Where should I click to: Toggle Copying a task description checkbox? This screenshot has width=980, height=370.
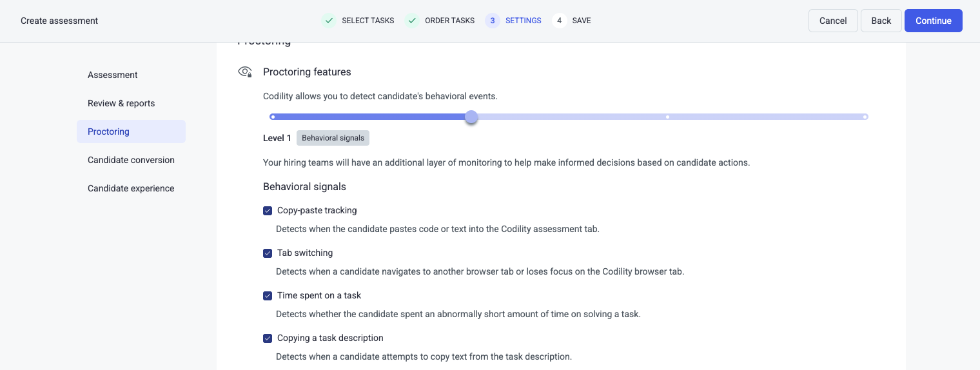pos(268,338)
